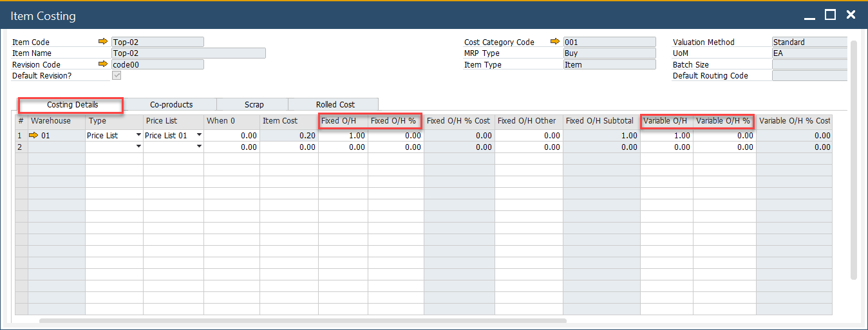Switch to the Costing Details tab
The image size is (868, 330).
click(72, 105)
